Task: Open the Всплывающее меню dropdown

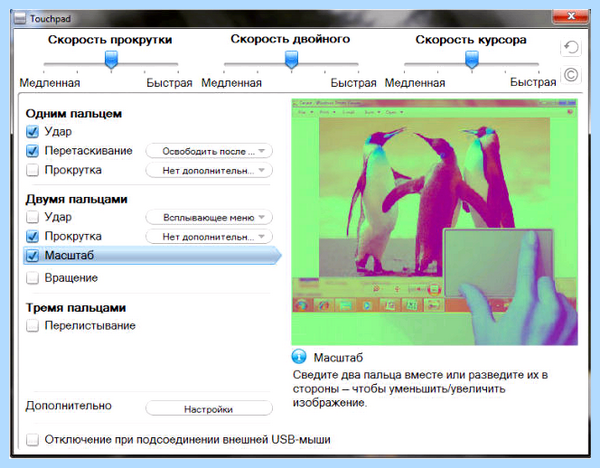Action: tap(209, 217)
